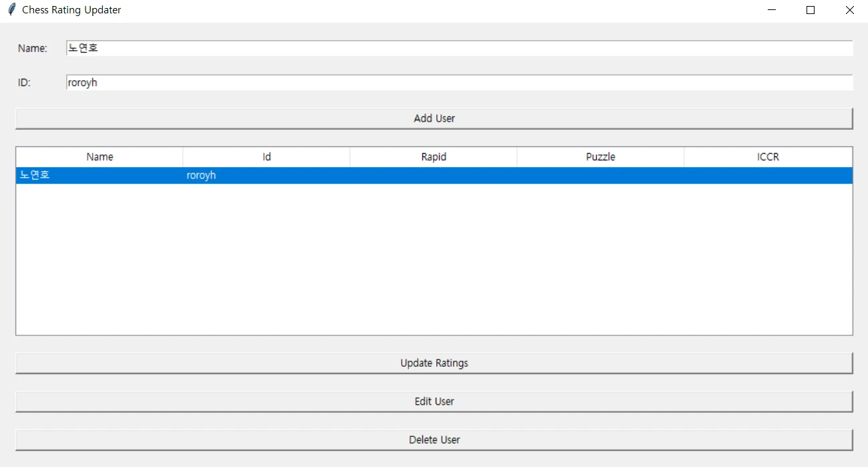Click the Id column header
The image size is (868, 467).
[267, 157]
